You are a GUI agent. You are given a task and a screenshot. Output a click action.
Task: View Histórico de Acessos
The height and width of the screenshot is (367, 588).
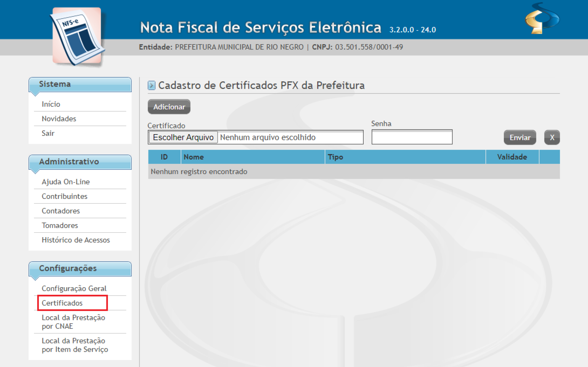click(76, 240)
